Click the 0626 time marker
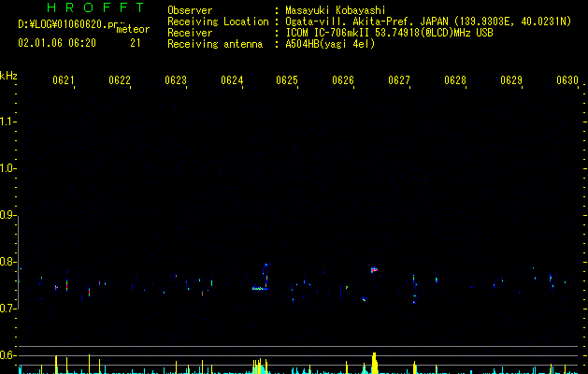The height and width of the screenshot is (374, 588). coord(343,80)
